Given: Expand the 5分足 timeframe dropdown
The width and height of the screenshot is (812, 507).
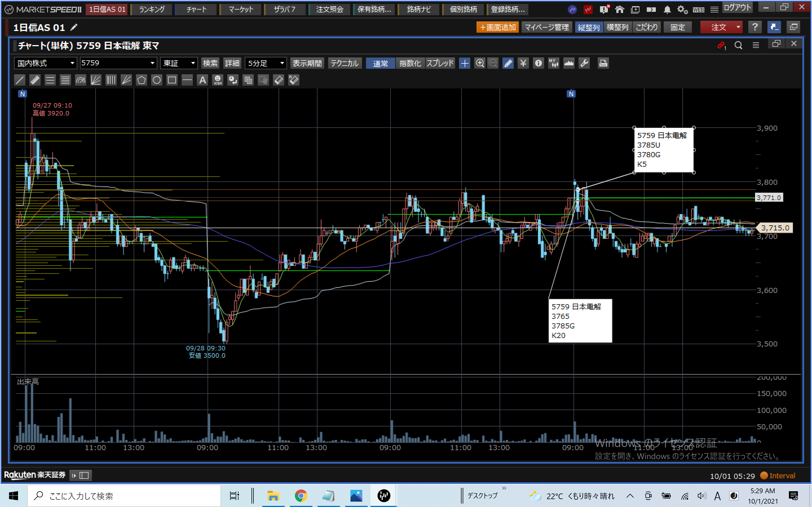Looking at the screenshot, I should tap(282, 63).
